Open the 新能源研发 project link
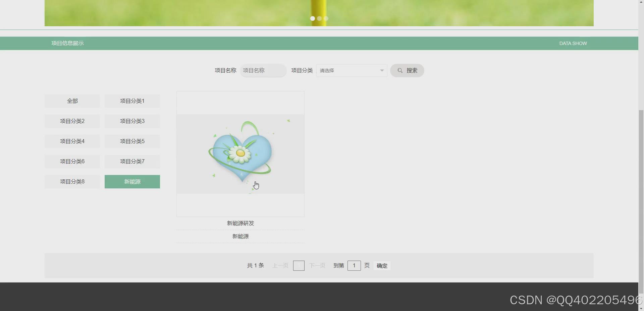The height and width of the screenshot is (311, 644). 240,223
